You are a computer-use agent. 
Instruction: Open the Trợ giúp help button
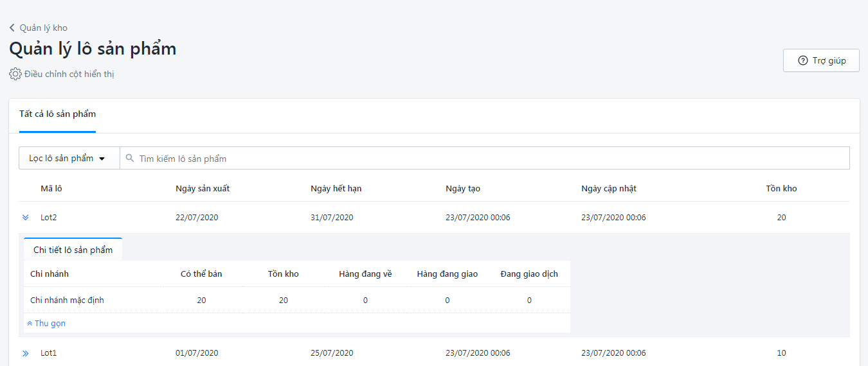pos(821,60)
